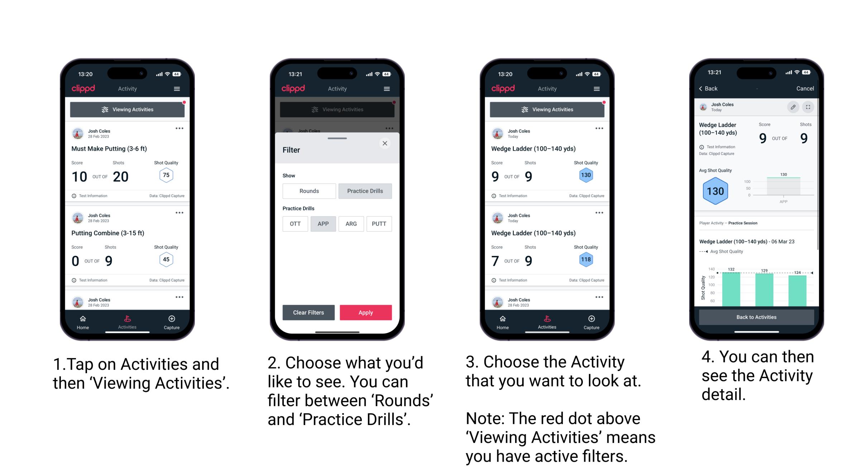This screenshot has height=467, width=868.
Task: Expand the ARG practice drill filter option
Action: tap(351, 223)
